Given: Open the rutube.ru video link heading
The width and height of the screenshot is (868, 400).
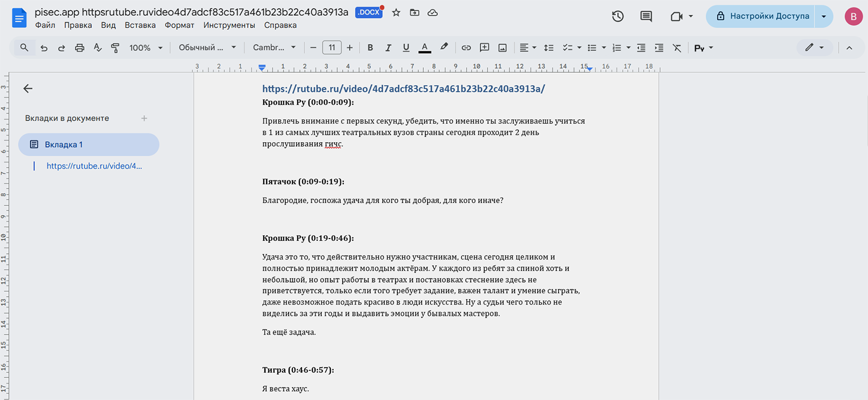Looking at the screenshot, I should [404, 89].
